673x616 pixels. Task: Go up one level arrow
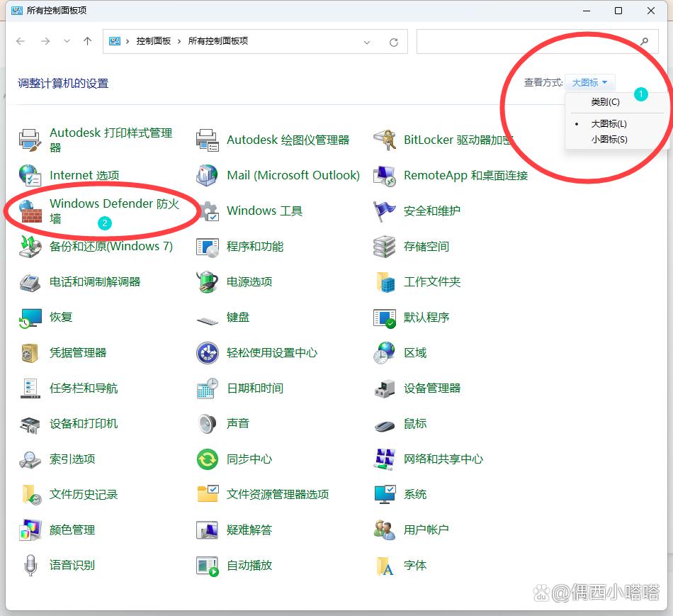pos(88,41)
